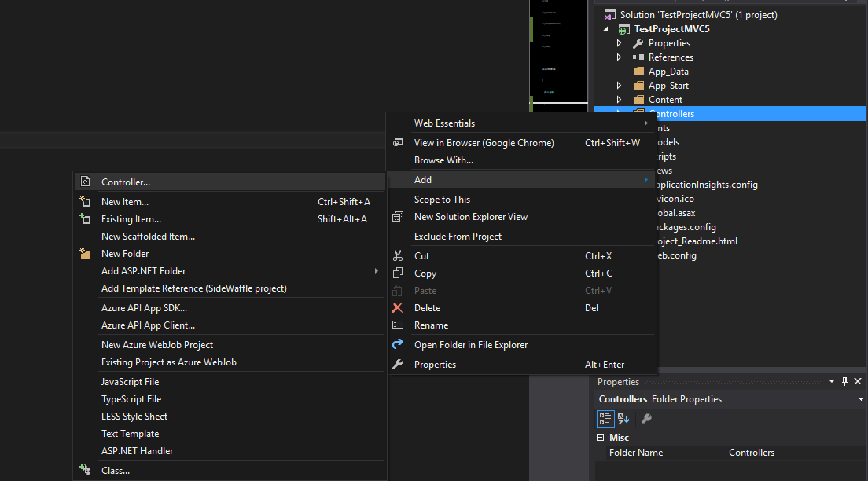
Task: Select Azure API App Client...
Action: (x=230, y=325)
